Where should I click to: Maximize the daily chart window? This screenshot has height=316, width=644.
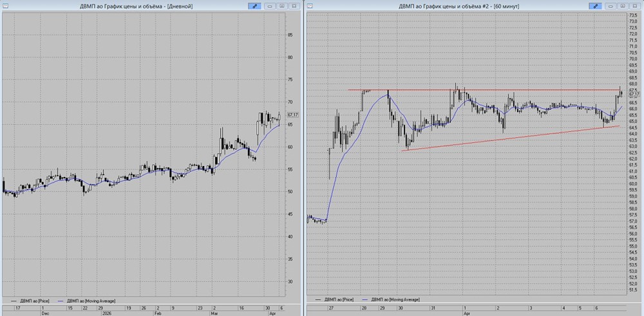(x=282, y=6)
